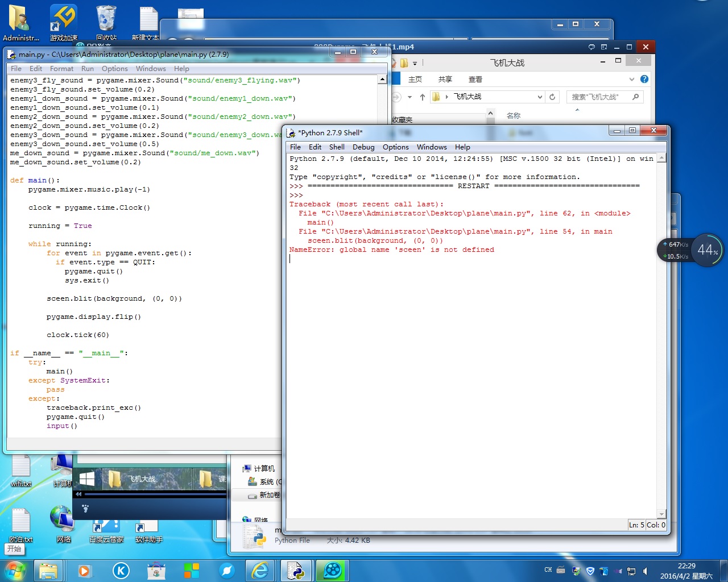Open Explorer help via blue question mark
This screenshot has width=728, height=582.
[x=644, y=79]
